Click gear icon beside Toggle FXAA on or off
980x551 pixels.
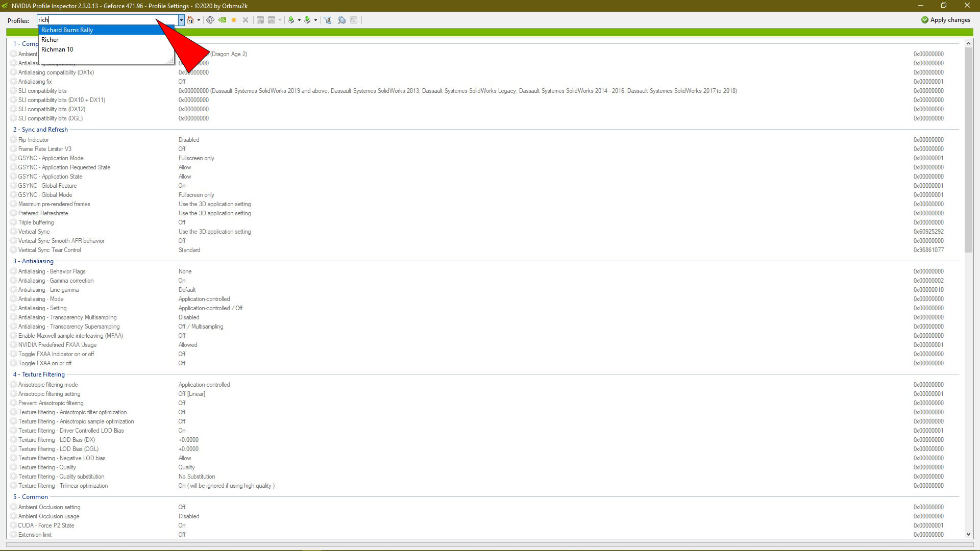coord(14,363)
